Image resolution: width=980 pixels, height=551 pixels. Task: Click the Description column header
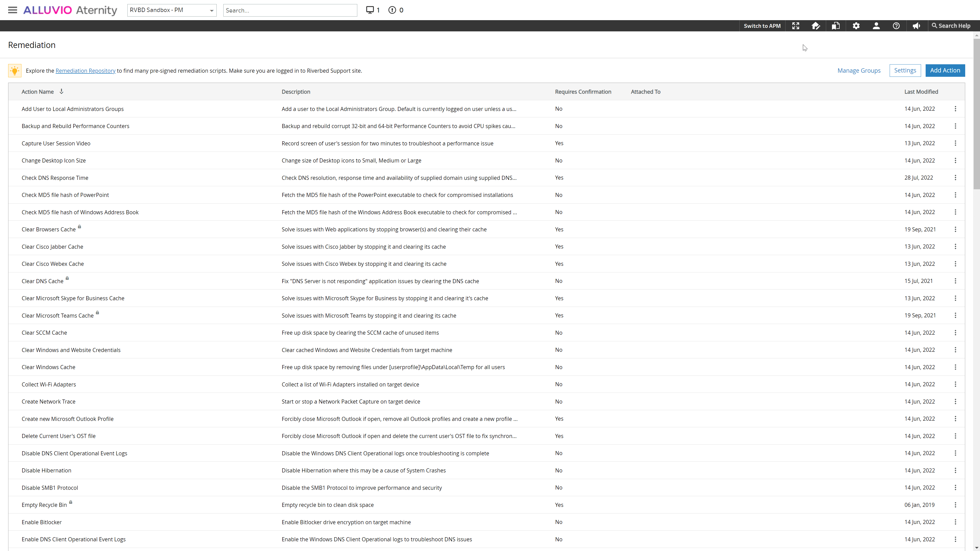(296, 92)
